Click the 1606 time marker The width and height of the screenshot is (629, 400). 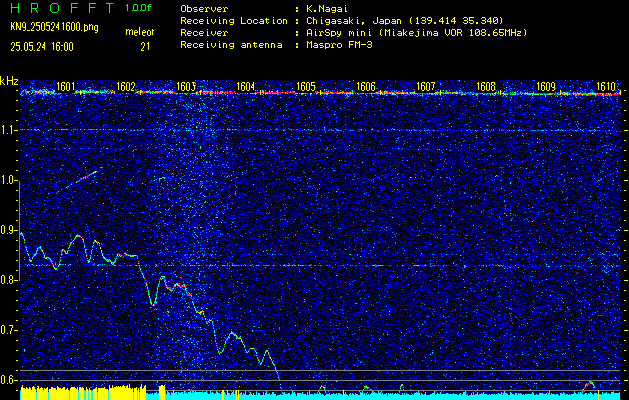click(366, 87)
